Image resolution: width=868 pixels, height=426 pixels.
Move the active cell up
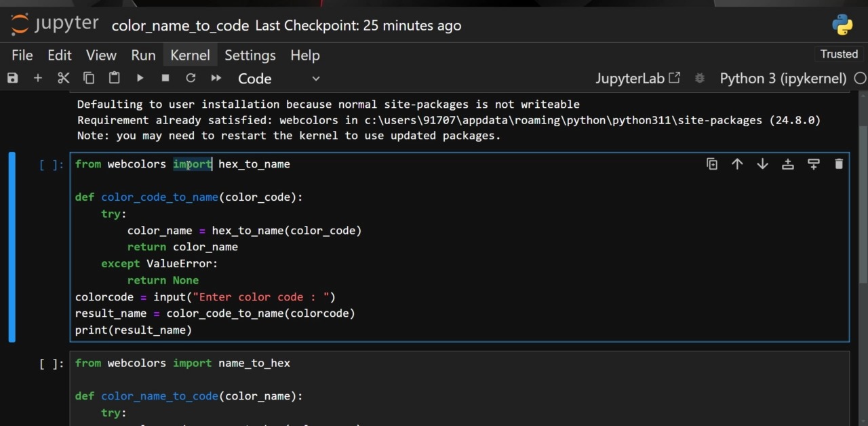(737, 163)
